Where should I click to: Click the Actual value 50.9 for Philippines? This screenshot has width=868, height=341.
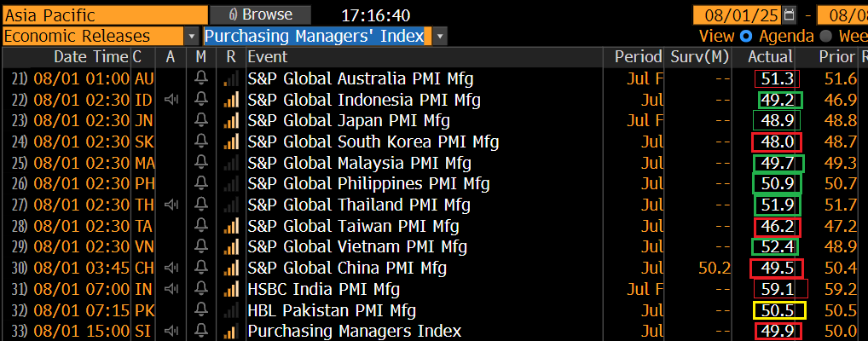778,184
